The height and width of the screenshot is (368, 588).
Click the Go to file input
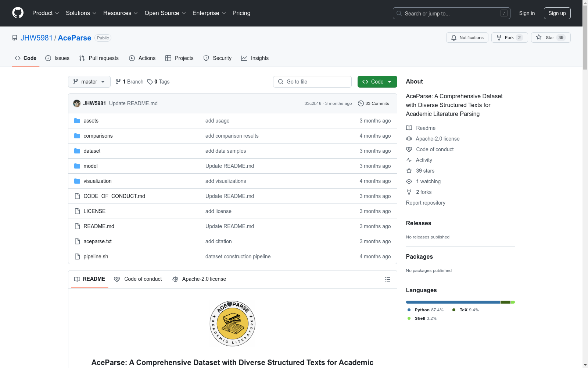pos(312,82)
